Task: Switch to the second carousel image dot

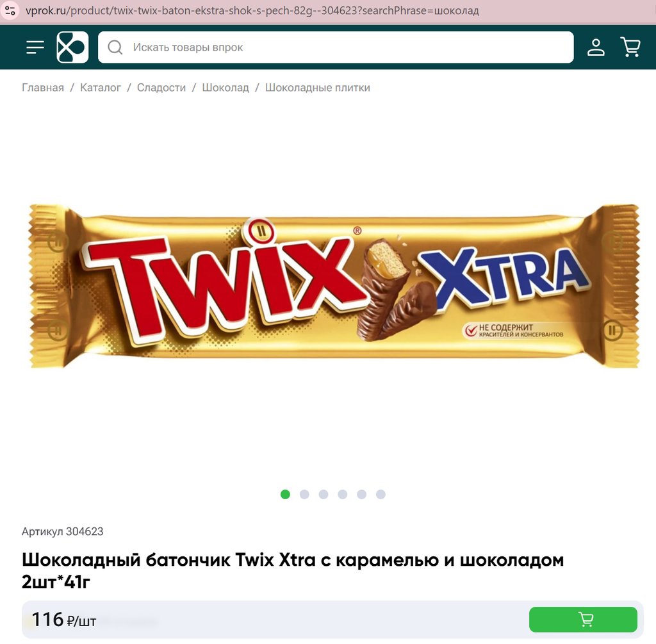Action: [x=304, y=495]
